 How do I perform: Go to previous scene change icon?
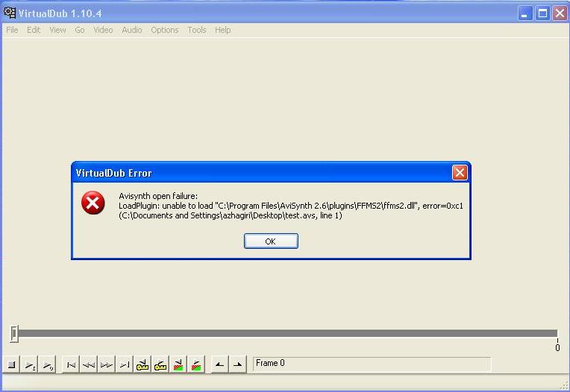[178, 364]
